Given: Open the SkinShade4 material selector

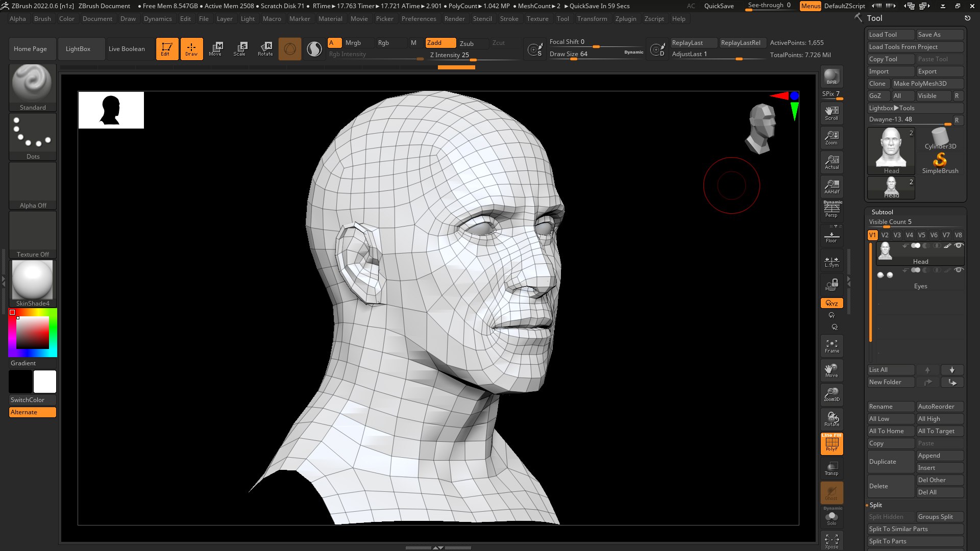Looking at the screenshot, I should (x=33, y=283).
